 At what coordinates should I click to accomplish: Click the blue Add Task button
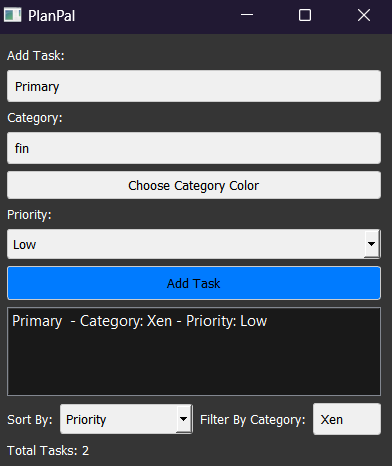(x=194, y=283)
